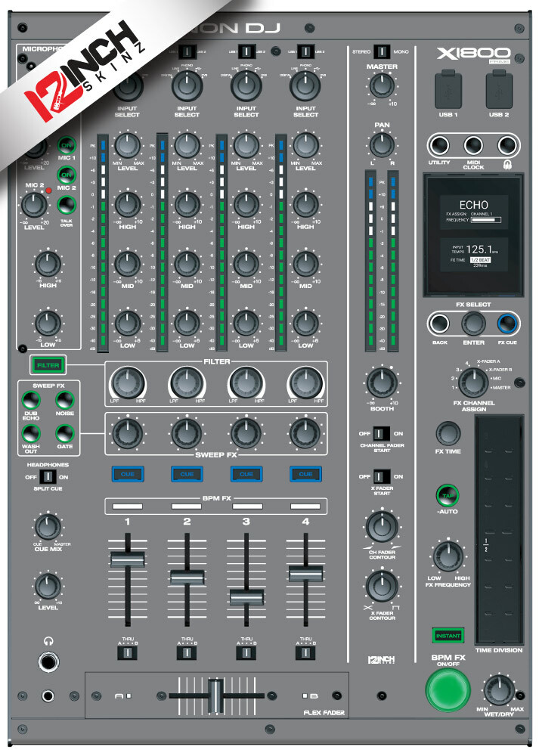Click the CUE MIX knob
The width and height of the screenshot is (539, 756).
(x=48, y=526)
